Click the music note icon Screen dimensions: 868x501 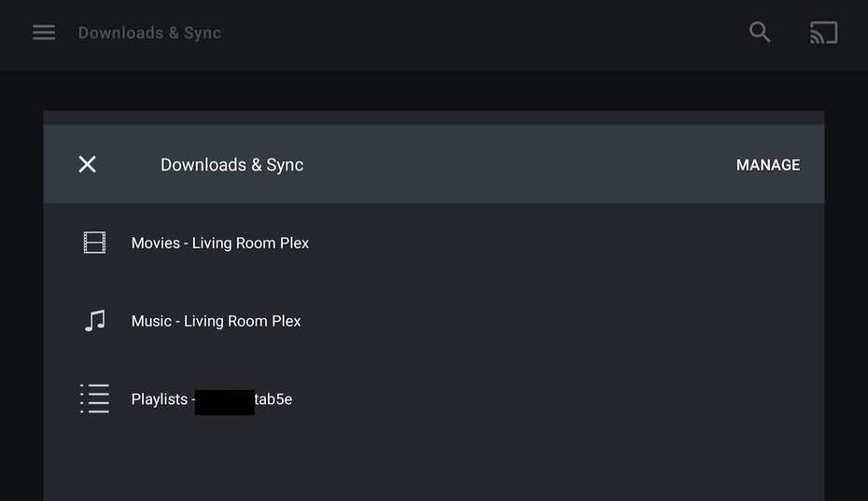[x=94, y=321]
